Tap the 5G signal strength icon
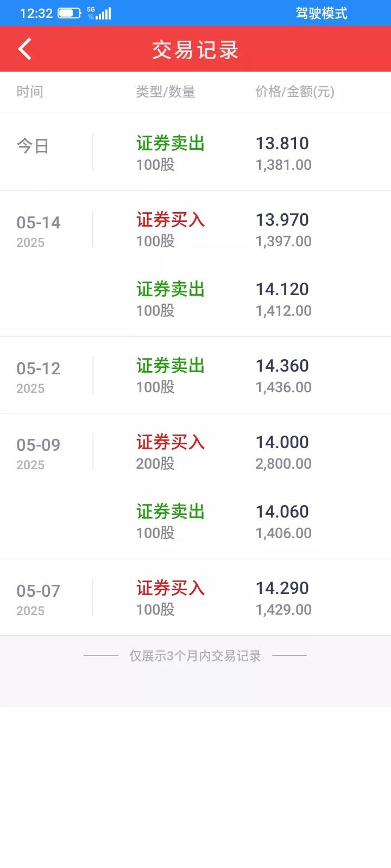 (x=99, y=13)
